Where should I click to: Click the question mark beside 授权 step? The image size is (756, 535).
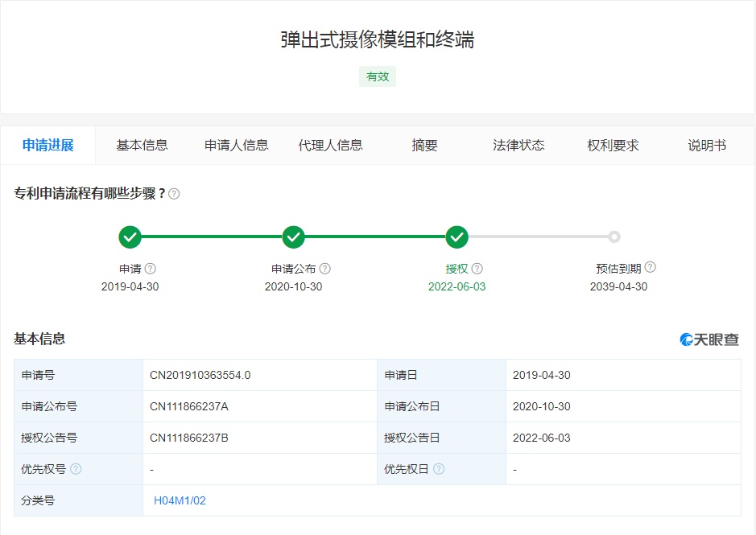pos(477,269)
